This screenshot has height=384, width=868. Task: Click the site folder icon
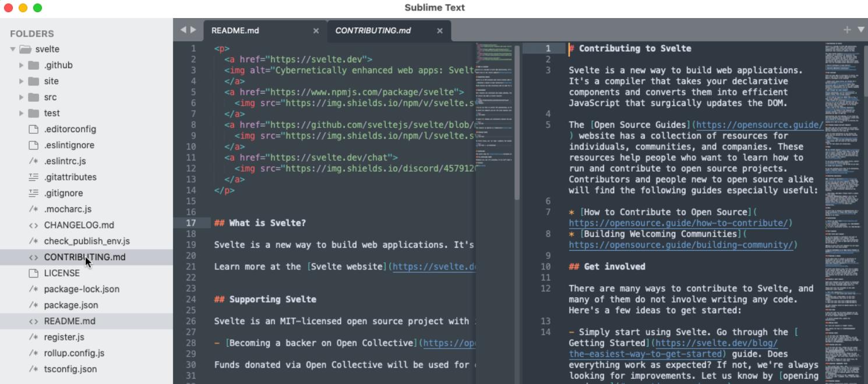click(x=34, y=81)
